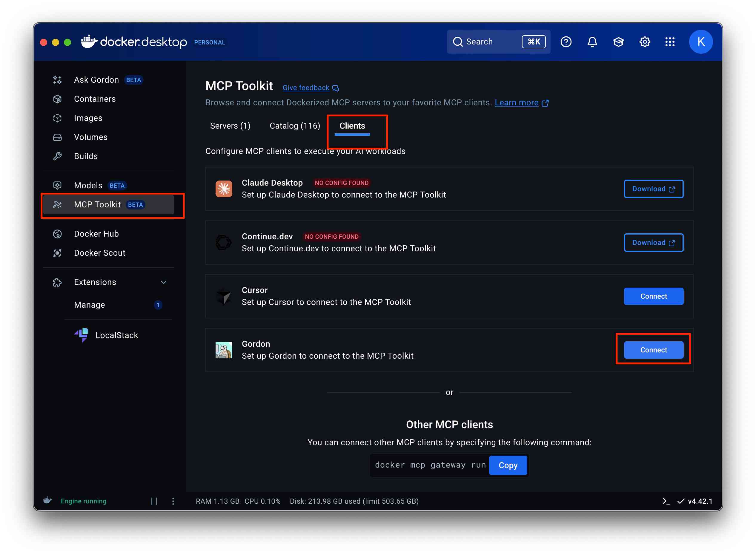The width and height of the screenshot is (756, 555).
Task: Open the user account avatar menu
Action: [700, 42]
